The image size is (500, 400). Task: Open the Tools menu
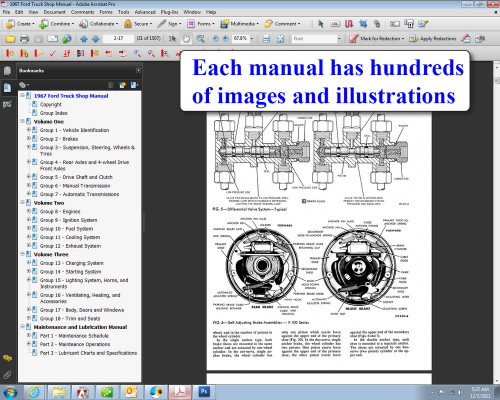point(123,12)
